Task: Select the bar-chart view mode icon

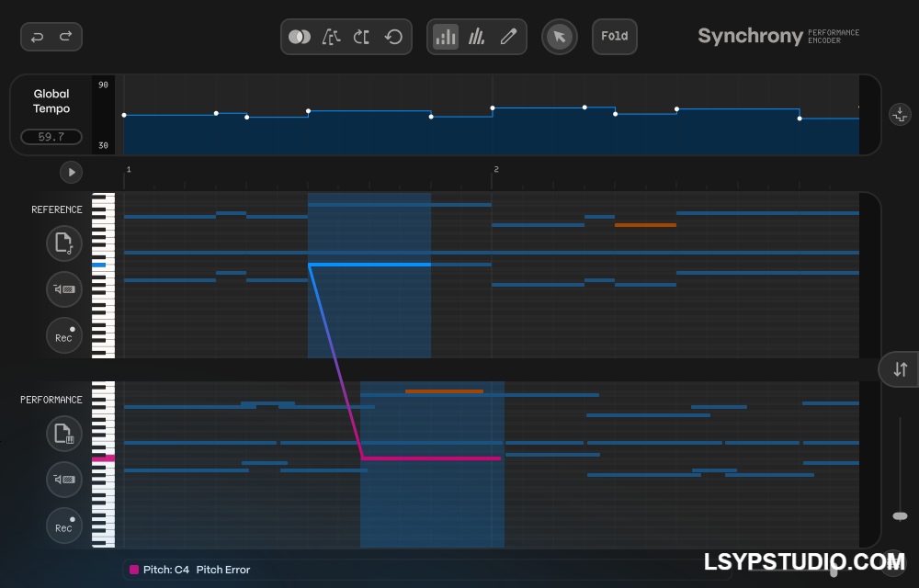Action: coord(446,37)
